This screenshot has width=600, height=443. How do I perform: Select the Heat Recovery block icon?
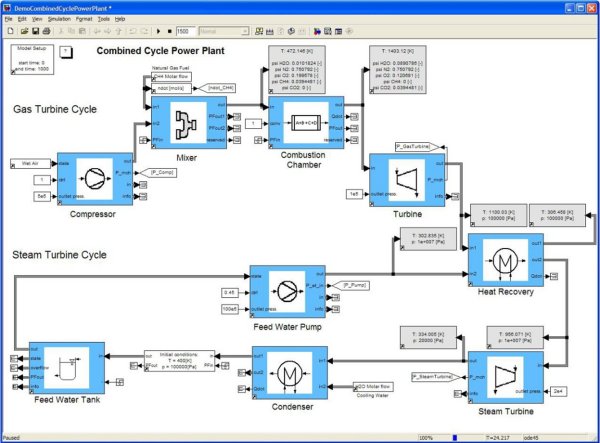tap(506, 260)
